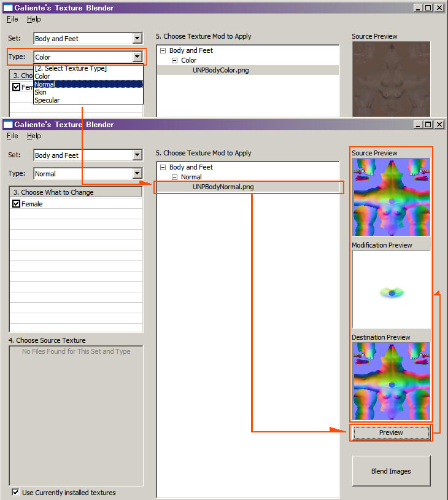Click the Blend Images button
The height and width of the screenshot is (500, 448).
391,471
